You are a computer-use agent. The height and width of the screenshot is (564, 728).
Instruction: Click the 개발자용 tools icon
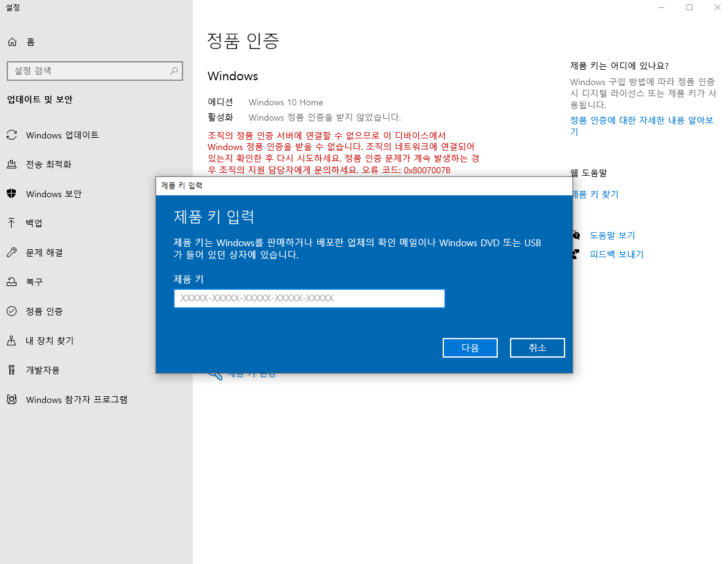12,370
